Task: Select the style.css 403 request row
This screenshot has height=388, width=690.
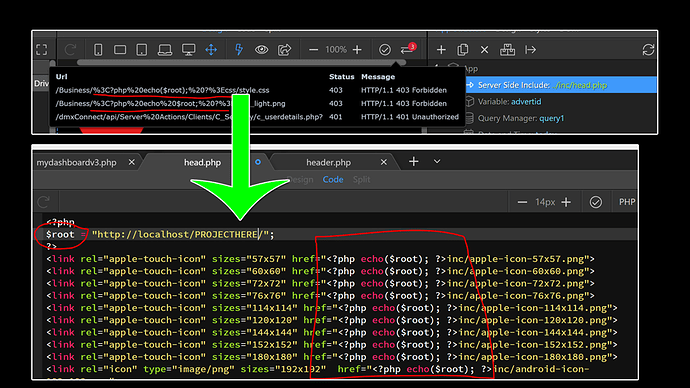Action: [x=257, y=90]
